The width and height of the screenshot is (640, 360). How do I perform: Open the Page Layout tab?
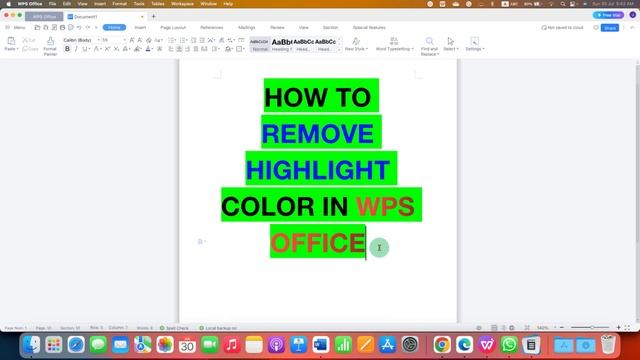(173, 27)
